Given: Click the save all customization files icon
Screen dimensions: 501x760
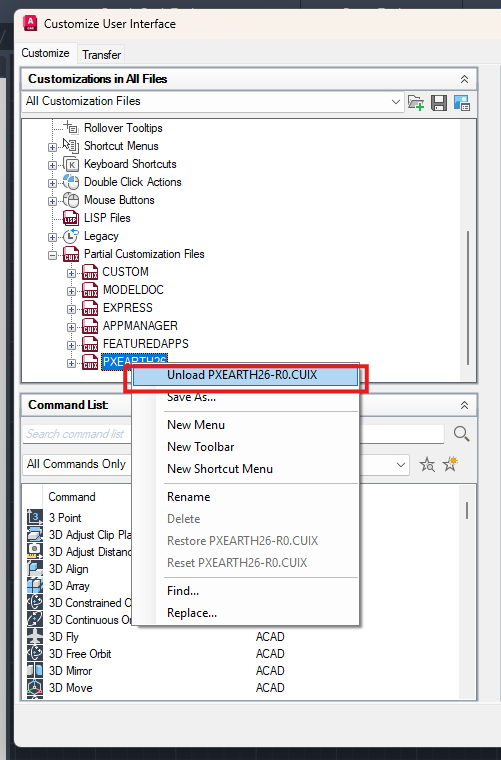Looking at the screenshot, I should (x=439, y=103).
